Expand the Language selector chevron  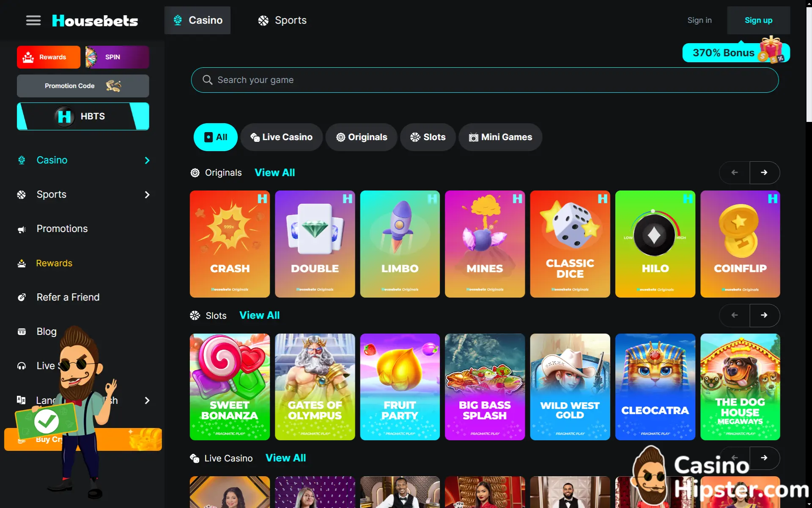coord(147,400)
